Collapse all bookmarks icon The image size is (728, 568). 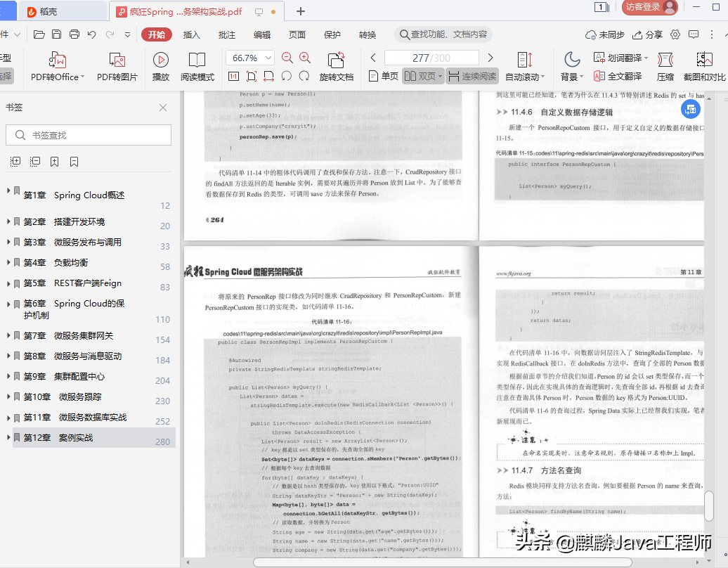coord(35,162)
